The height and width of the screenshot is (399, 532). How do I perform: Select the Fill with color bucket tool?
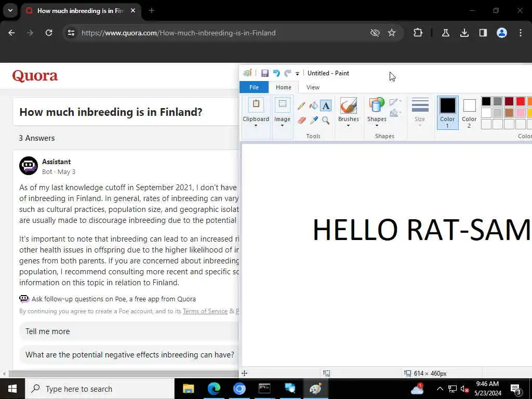313,106
